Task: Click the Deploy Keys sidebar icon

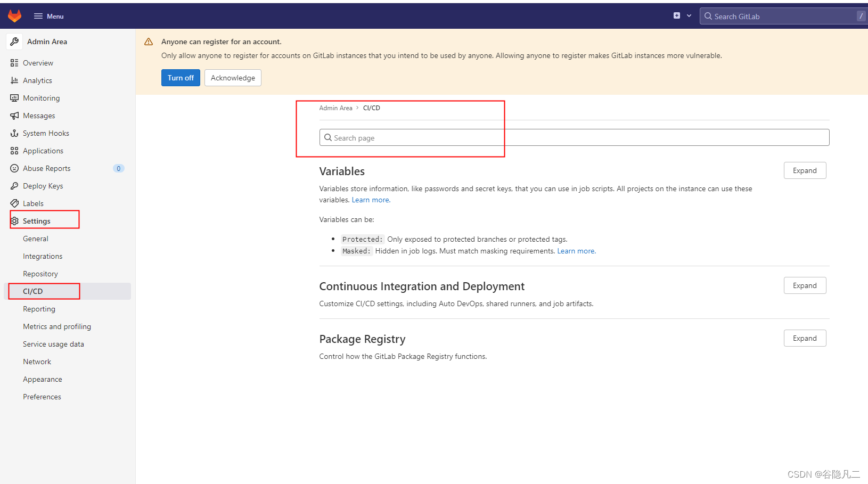Action: pos(14,185)
